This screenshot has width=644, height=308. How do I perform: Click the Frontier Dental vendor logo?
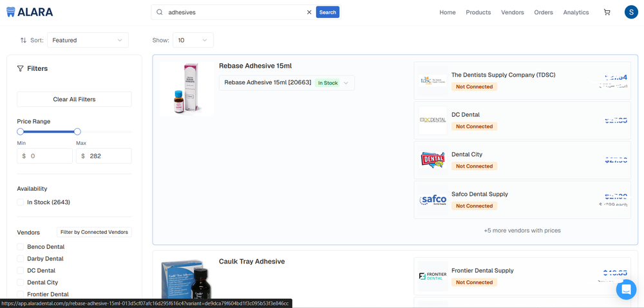click(x=433, y=276)
